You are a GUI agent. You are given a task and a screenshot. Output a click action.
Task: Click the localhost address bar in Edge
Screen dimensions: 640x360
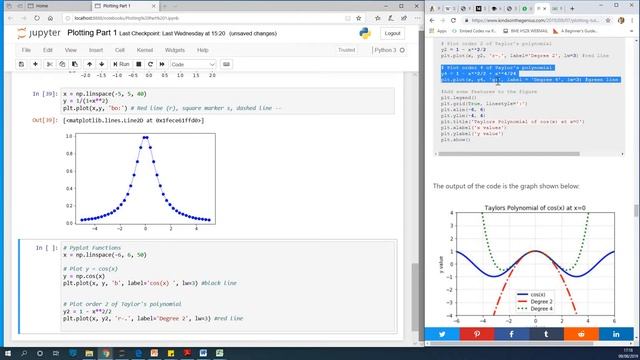pos(204,18)
